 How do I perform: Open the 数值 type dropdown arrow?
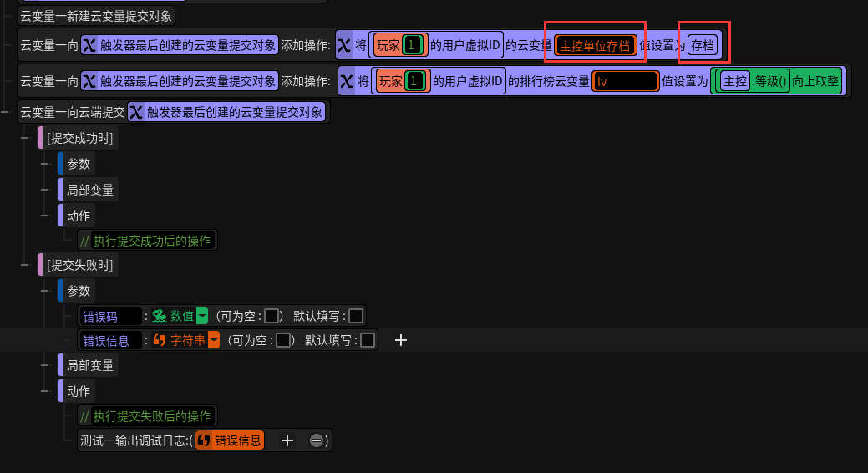202,316
